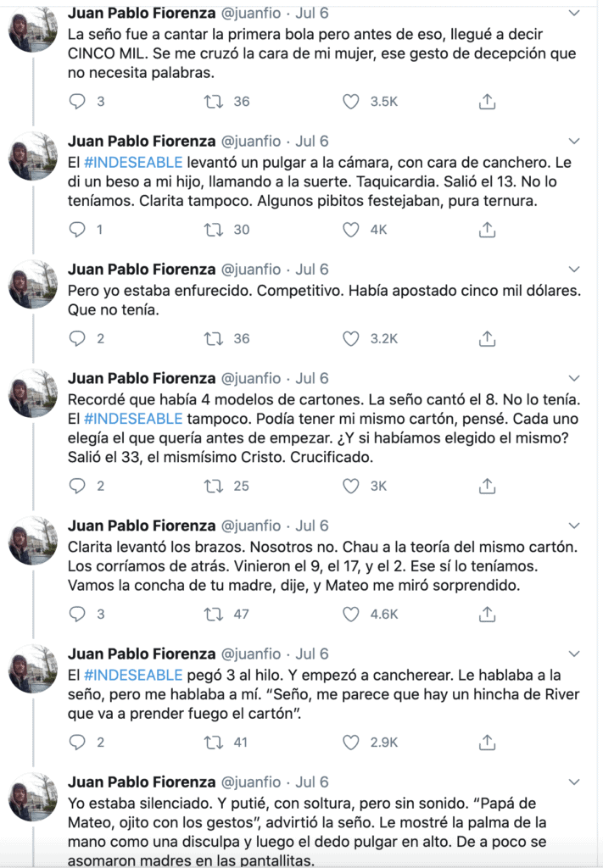Viewport: 603px width, 868px height.
Task: Reply to the 'pegó 3 al hilo' tweet
Action: [77, 742]
